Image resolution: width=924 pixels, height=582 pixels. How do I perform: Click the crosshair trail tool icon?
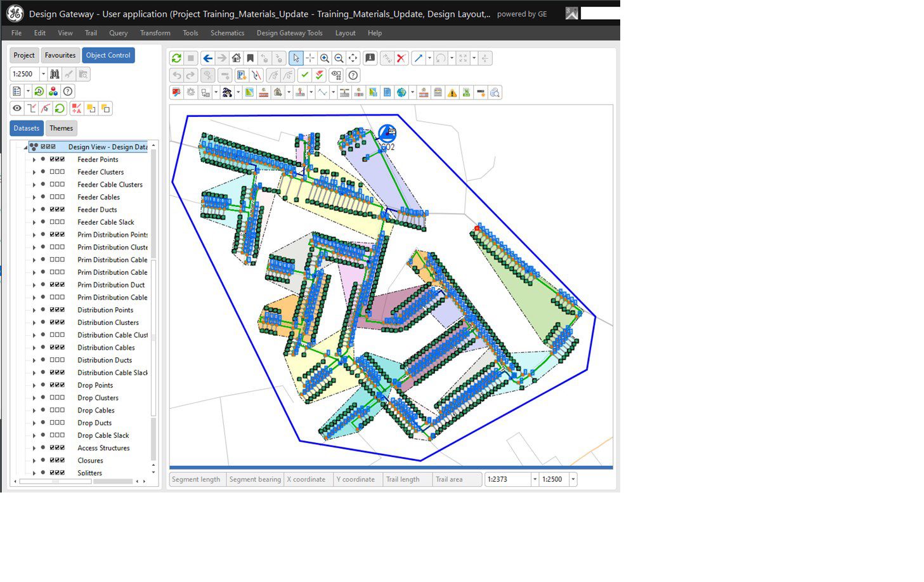(x=310, y=58)
